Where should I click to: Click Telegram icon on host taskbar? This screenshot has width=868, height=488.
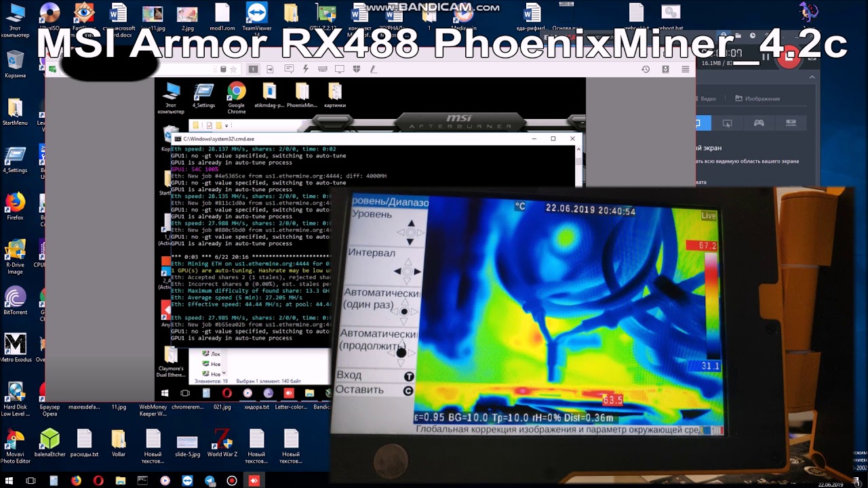point(210,481)
